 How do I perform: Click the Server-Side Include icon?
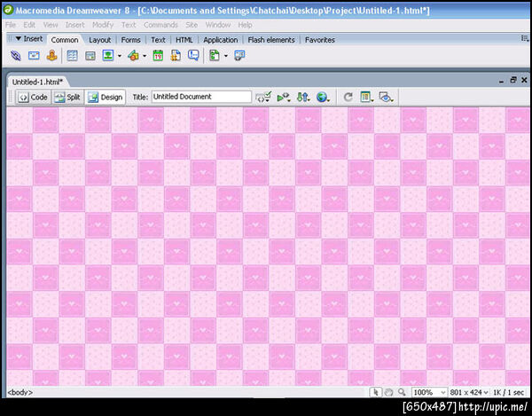(x=176, y=55)
